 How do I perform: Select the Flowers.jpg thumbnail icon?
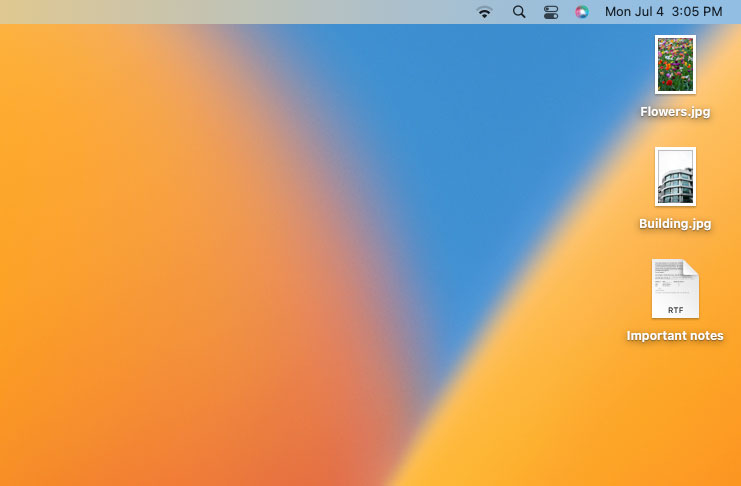(x=675, y=64)
